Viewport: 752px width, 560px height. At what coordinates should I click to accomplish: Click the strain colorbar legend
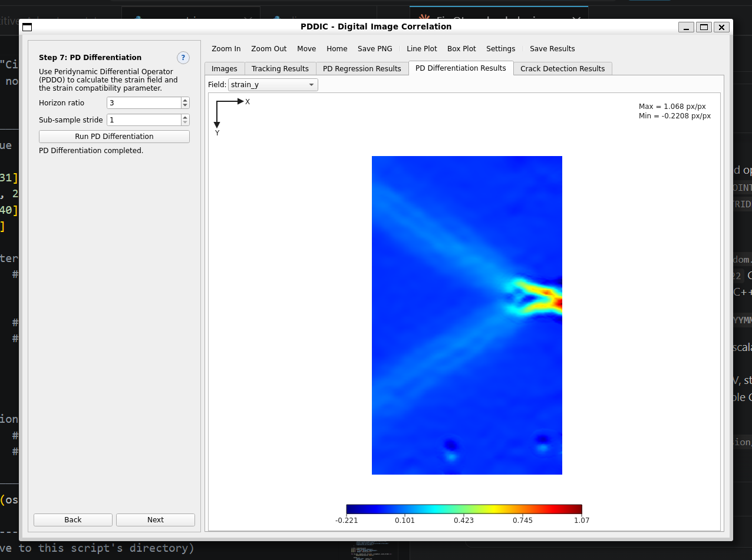point(464,509)
